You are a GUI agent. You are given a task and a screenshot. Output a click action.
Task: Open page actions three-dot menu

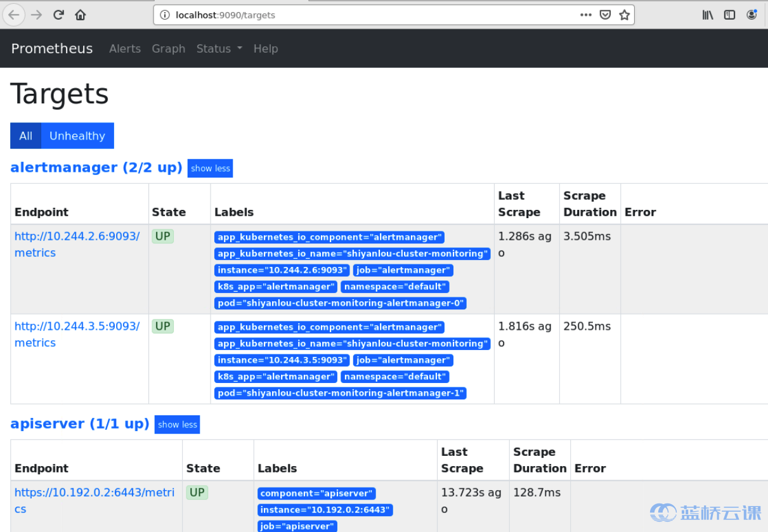[586, 15]
